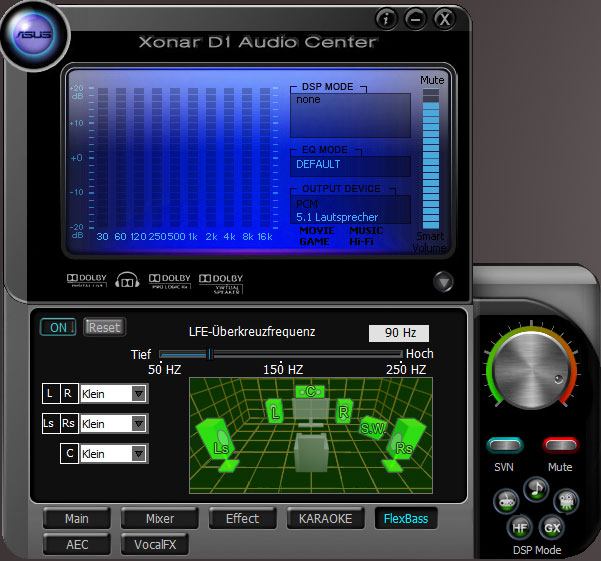Select the Music DSP mode note icon
This screenshot has height=561, width=601.
536,489
